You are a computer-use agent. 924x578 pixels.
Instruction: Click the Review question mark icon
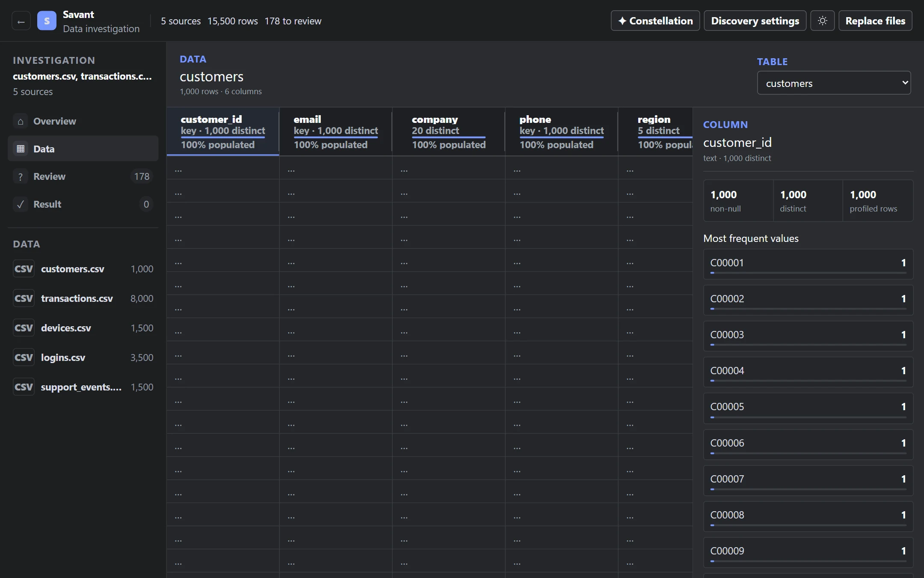pyautogui.click(x=21, y=176)
